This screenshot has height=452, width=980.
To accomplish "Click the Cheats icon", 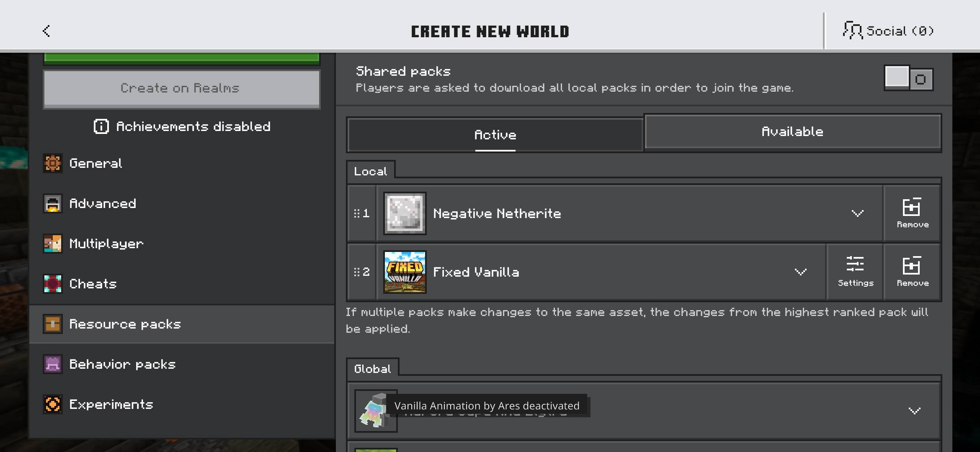I will click(x=53, y=284).
